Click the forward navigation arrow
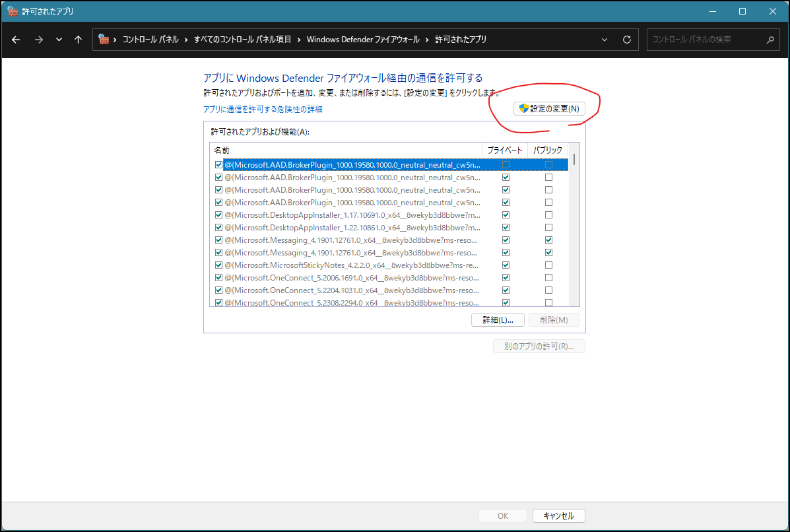Viewport: 790px width, 532px height. pos(38,40)
